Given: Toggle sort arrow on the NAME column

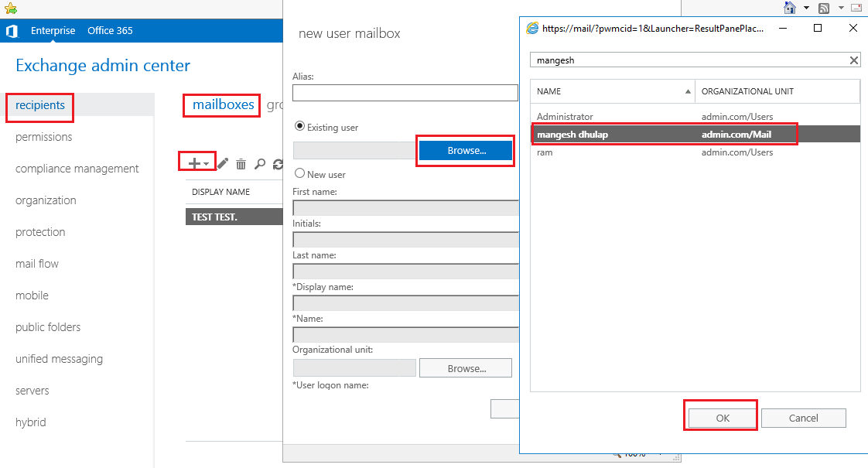Looking at the screenshot, I should (688, 91).
